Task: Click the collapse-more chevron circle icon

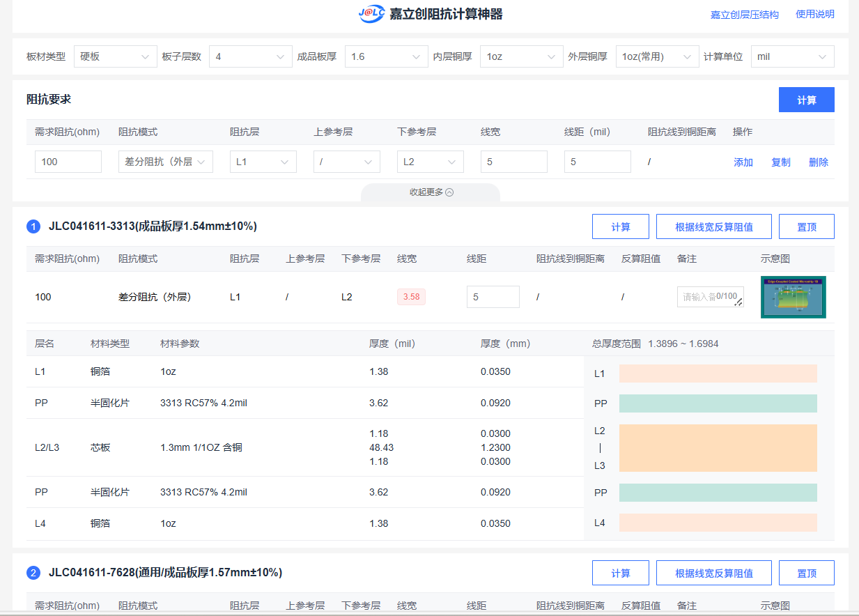Action: (x=449, y=192)
